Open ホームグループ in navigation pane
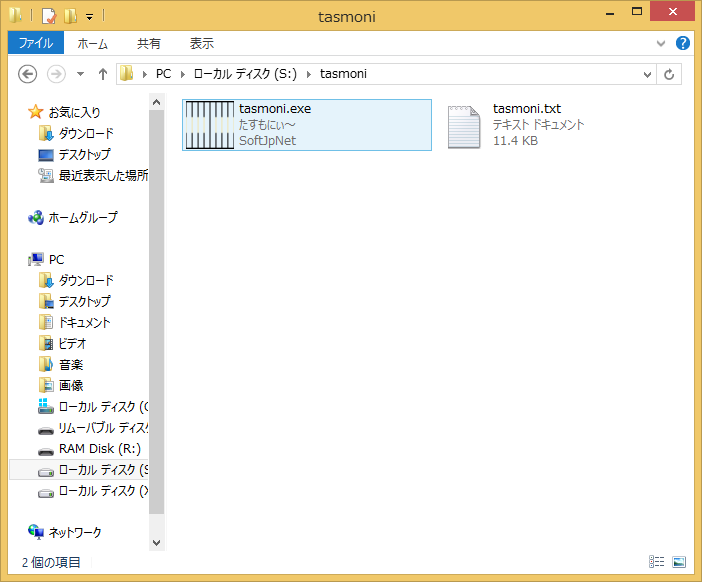 click(82, 218)
